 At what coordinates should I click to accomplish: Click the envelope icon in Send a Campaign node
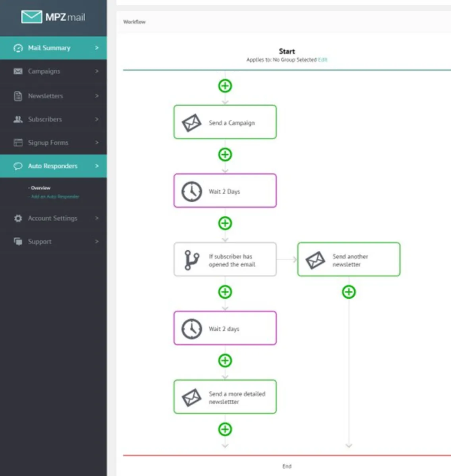(x=192, y=122)
